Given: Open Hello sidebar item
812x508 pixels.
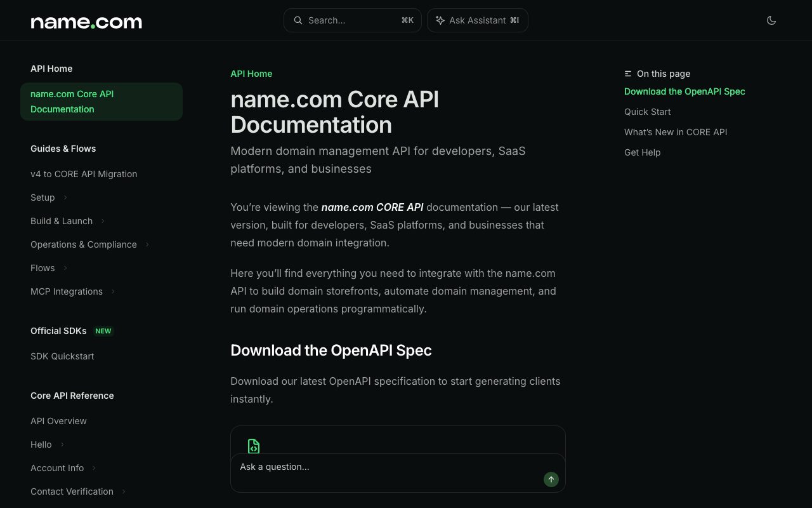Looking at the screenshot, I should (x=41, y=444).
